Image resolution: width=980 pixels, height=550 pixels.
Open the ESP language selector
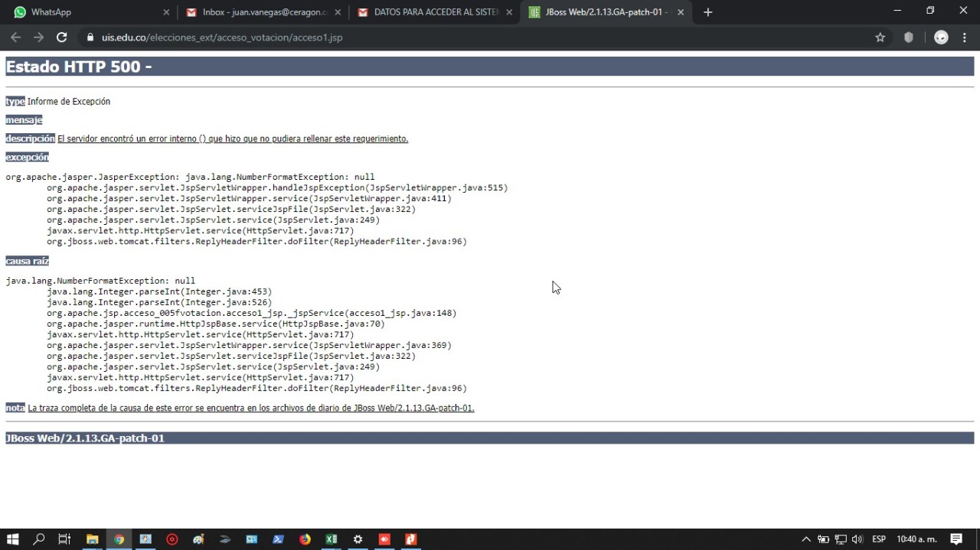[879, 539]
